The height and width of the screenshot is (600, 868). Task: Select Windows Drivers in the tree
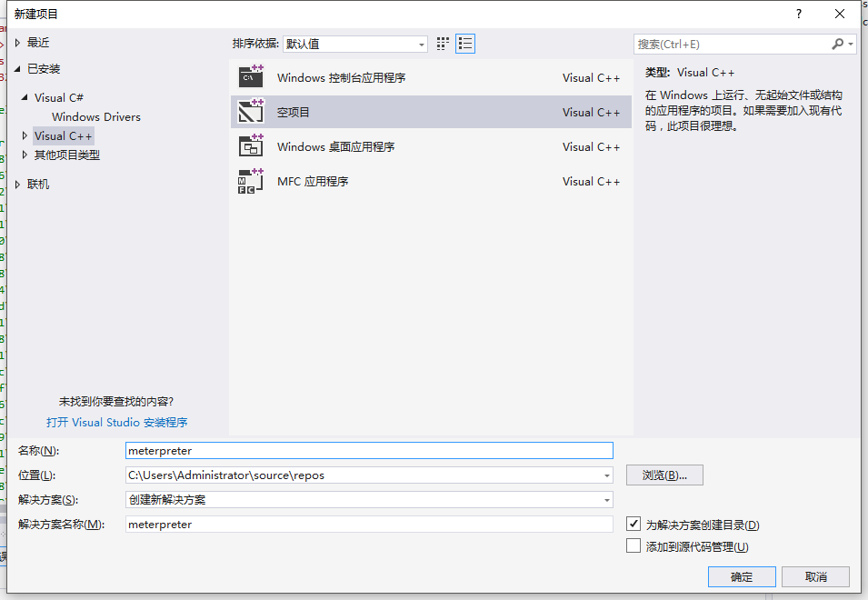click(96, 116)
